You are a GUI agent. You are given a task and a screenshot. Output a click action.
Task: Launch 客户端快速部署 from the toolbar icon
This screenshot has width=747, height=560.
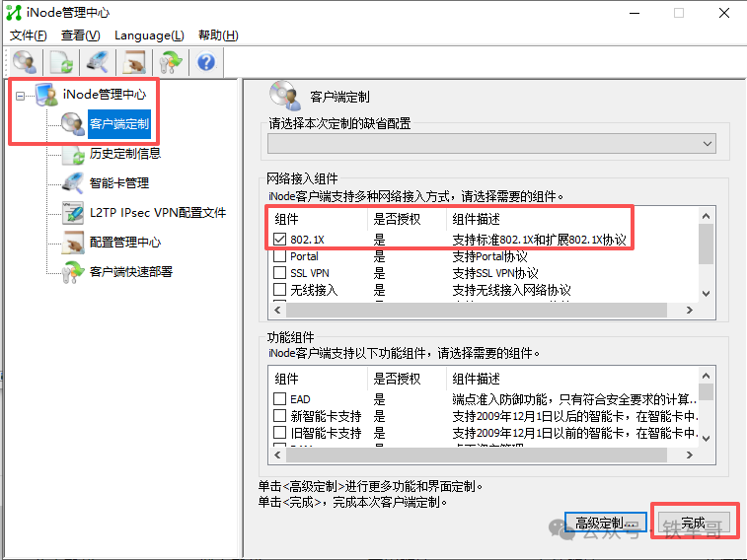click(171, 62)
